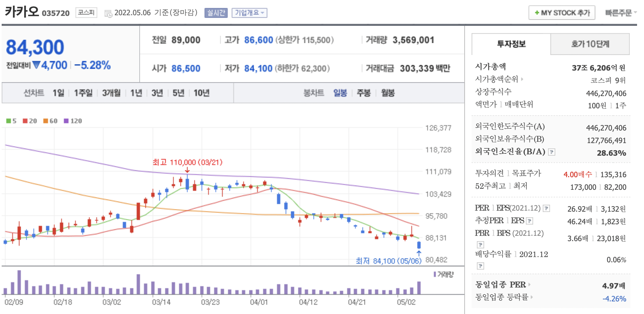This screenshot has width=644, height=314.
Task: Expand the 빠른주문 dropdown
Action: pos(621,13)
